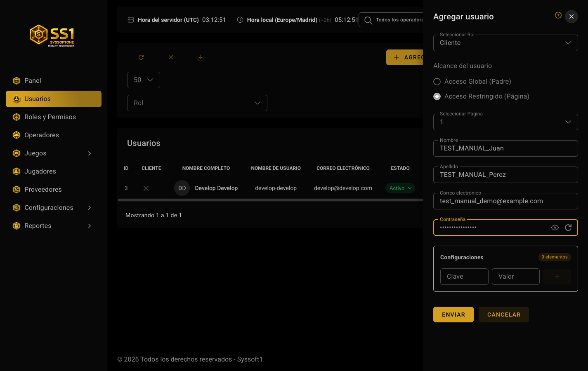Image resolution: width=588 pixels, height=371 pixels.
Task: Click the plus icon to add configuration
Action: click(x=557, y=277)
